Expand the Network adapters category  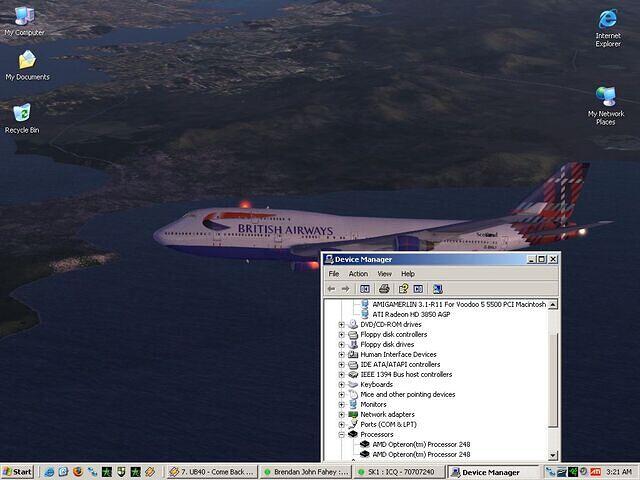[342, 414]
